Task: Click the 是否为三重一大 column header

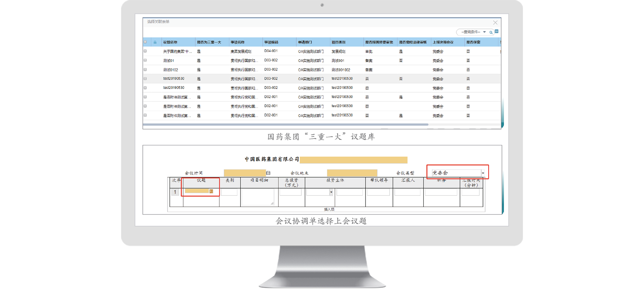Action: pos(209,42)
